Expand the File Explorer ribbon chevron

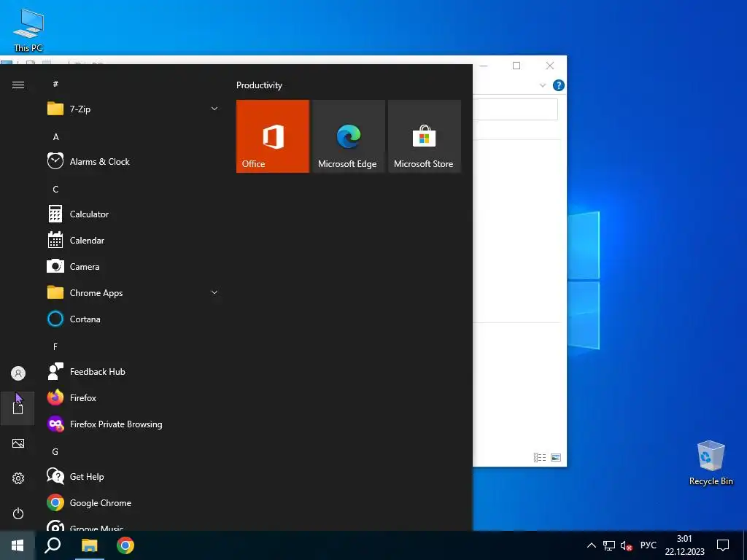pyautogui.click(x=543, y=85)
